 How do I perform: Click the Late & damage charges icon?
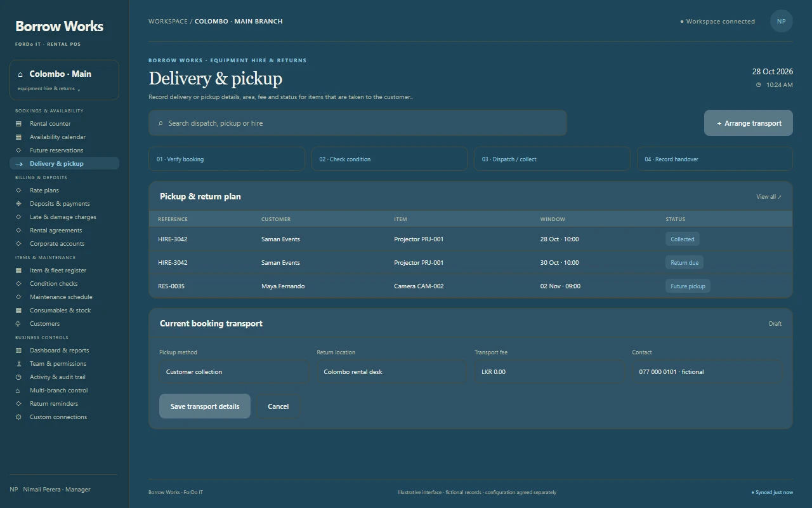(x=18, y=217)
